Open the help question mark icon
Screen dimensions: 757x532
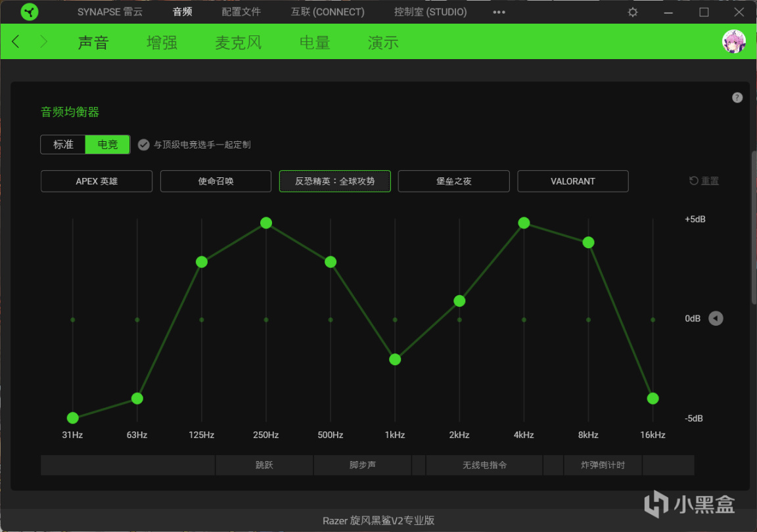(737, 97)
